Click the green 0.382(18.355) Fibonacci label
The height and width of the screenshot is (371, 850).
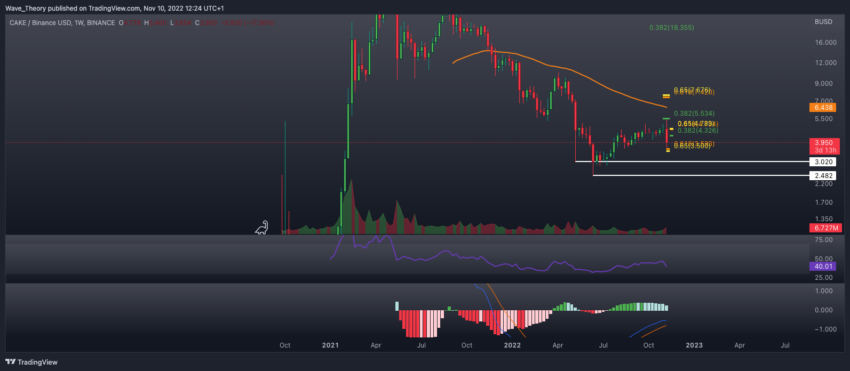click(672, 27)
